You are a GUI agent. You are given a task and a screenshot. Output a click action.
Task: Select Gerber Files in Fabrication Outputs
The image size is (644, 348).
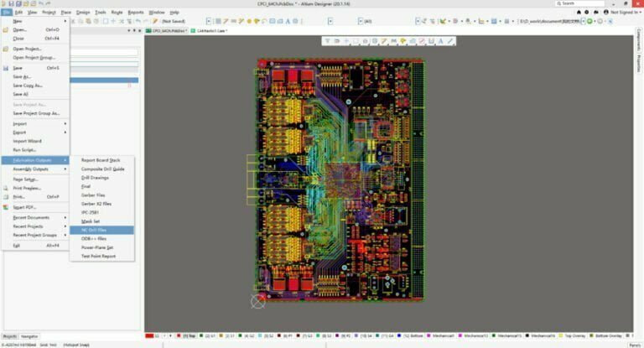(x=93, y=195)
